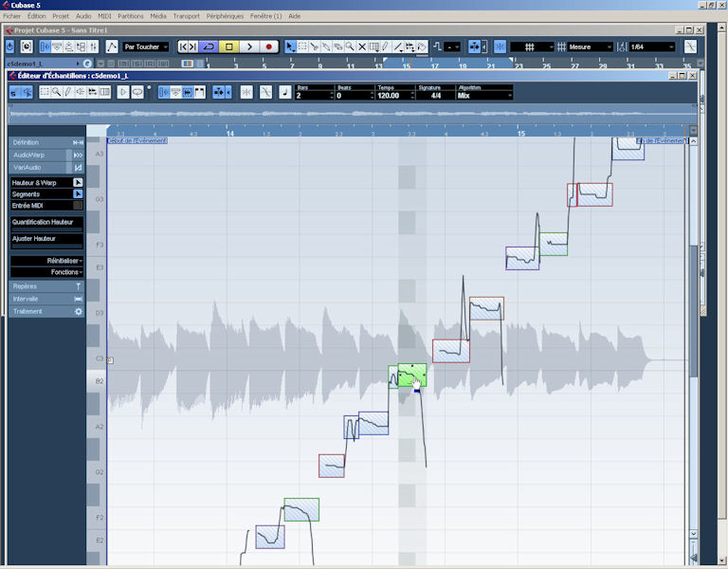This screenshot has height=569, width=728.
Task: Click the c5demo1_L track name
Action: click(25, 64)
